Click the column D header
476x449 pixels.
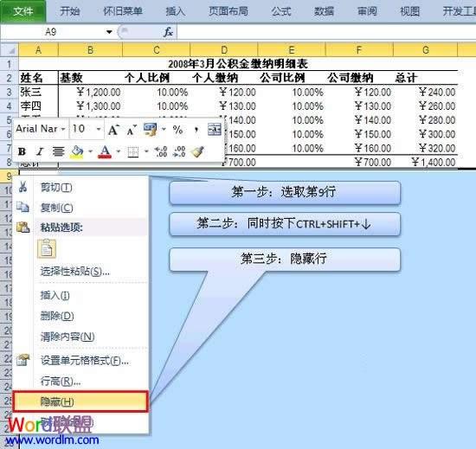(224, 50)
